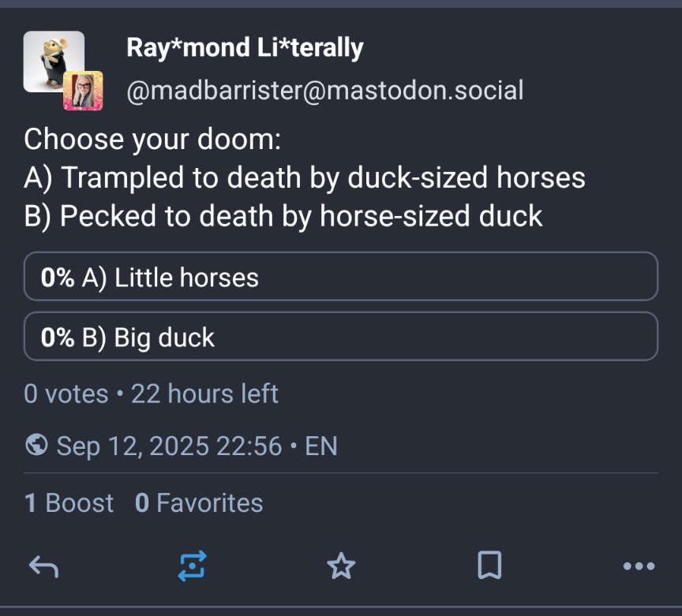Click the 0% label on Big duck
The height and width of the screenshot is (616, 682).
click(58, 338)
